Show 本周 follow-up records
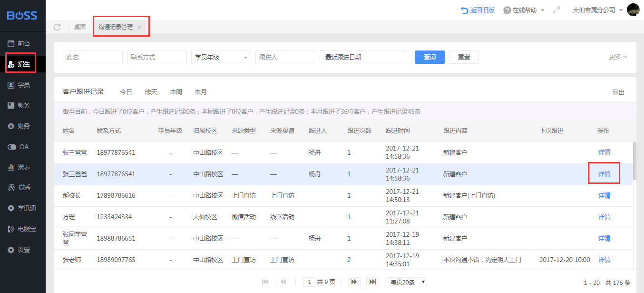The width and height of the screenshot is (644, 293). (x=176, y=92)
